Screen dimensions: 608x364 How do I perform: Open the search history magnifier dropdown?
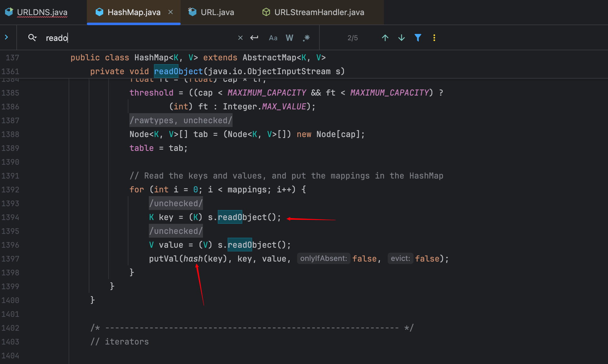pos(32,38)
